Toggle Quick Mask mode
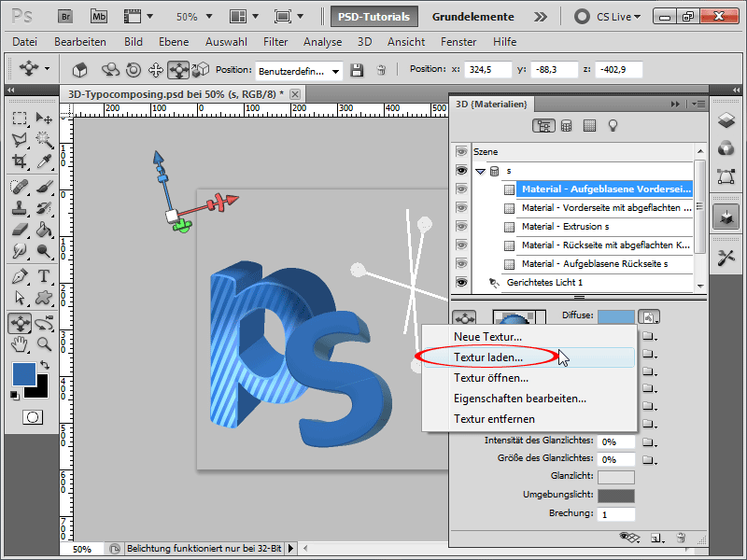 coord(33,417)
